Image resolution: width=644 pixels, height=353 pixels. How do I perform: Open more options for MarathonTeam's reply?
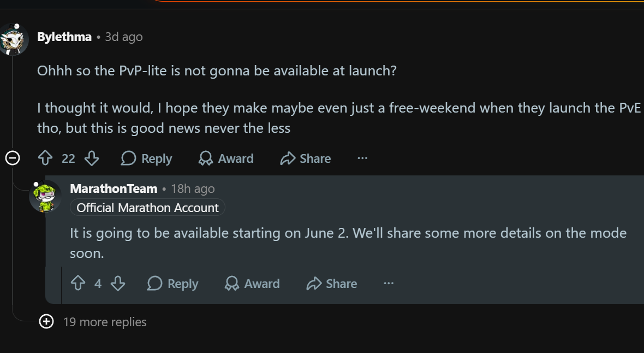(x=389, y=284)
